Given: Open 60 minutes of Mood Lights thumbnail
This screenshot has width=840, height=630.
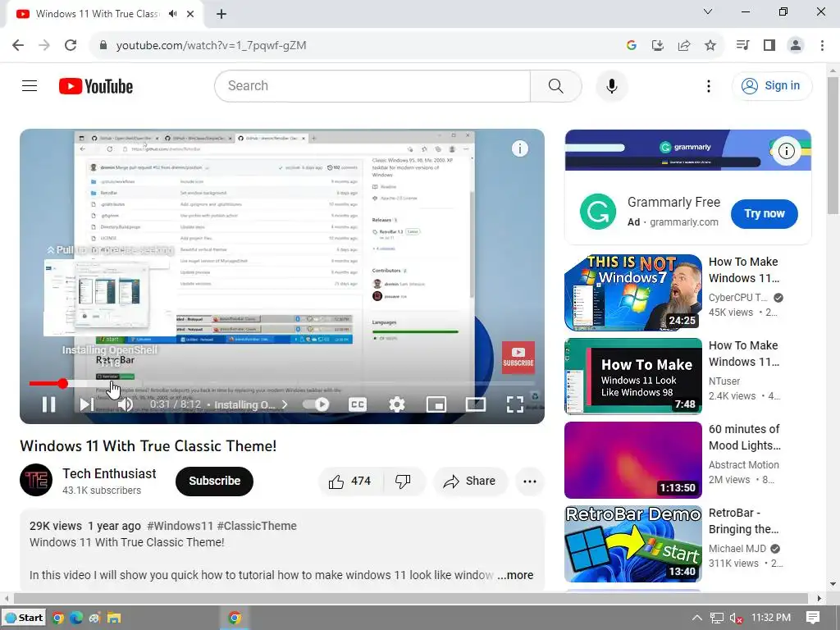Looking at the screenshot, I should pyautogui.click(x=633, y=459).
